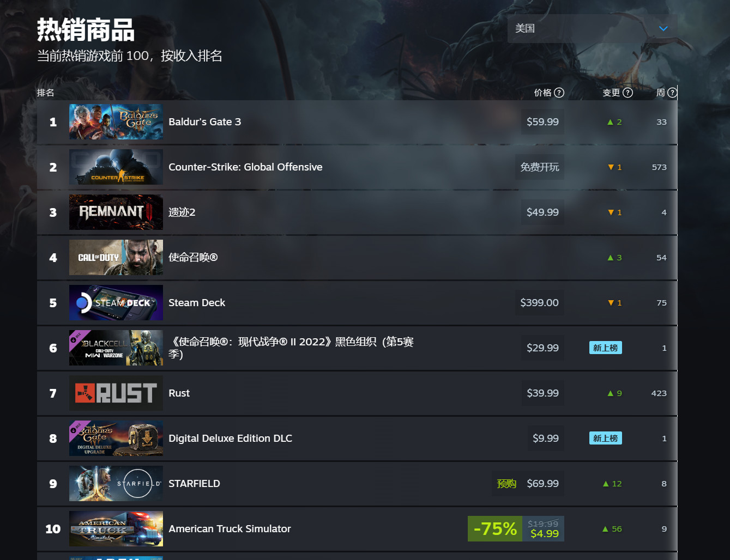Click the 新上榜 badge on row 6
This screenshot has height=560, width=730.
point(605,348)
